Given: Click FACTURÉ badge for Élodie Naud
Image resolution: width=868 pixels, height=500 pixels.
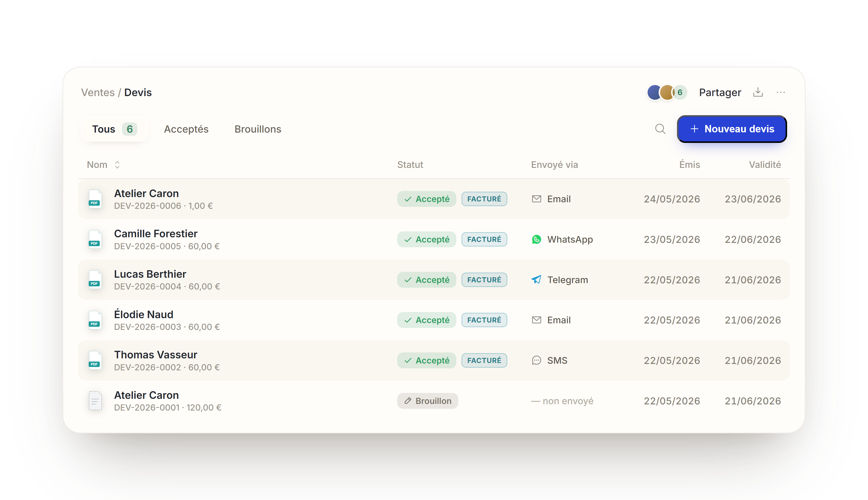Looking at the screenshot, I should 484,320.
